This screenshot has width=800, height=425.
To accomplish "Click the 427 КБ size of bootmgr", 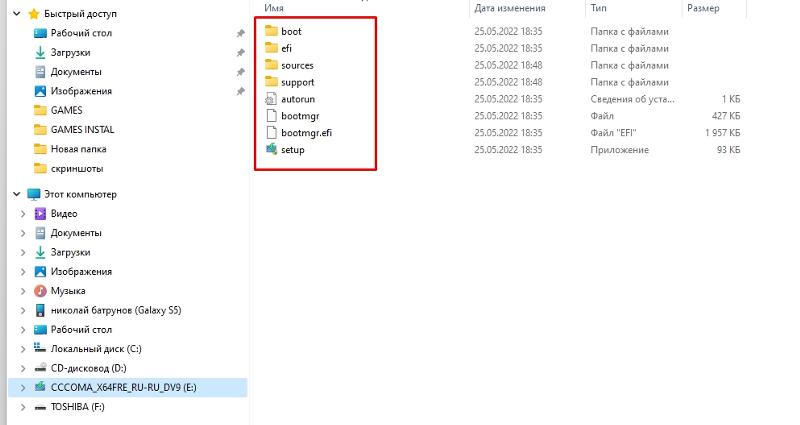I will 726,116.
